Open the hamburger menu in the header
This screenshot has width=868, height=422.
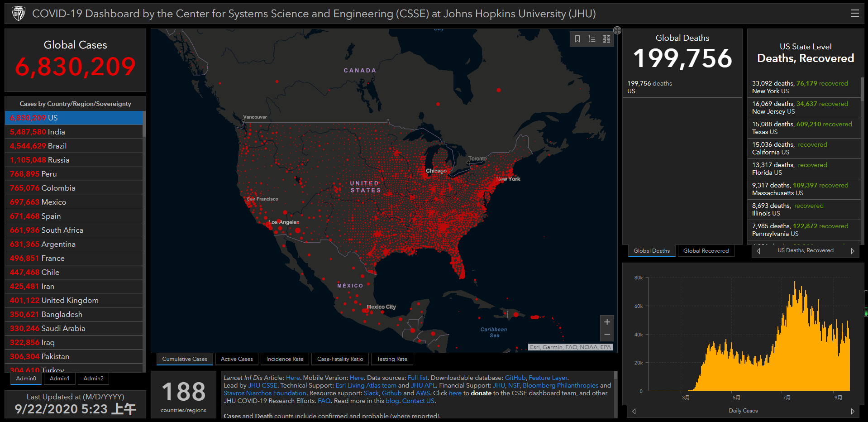pyautogui.click(x=854, y=14)
